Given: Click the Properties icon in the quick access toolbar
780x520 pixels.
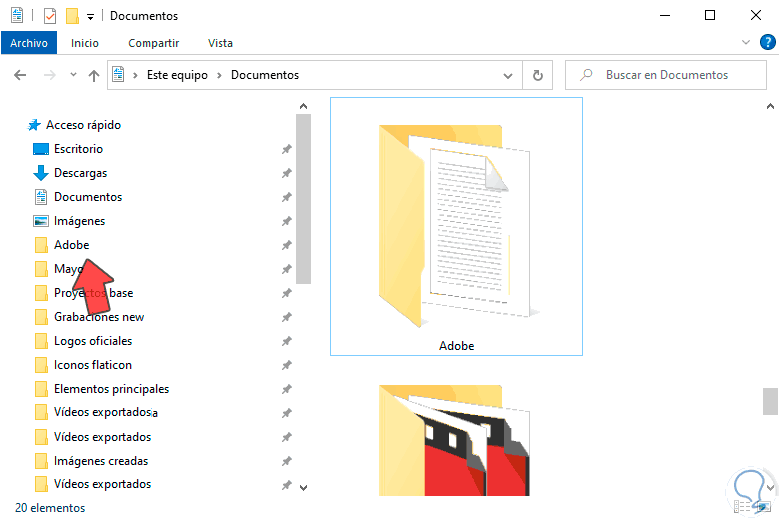Looking at the screenshot, I should coord(50,16).
